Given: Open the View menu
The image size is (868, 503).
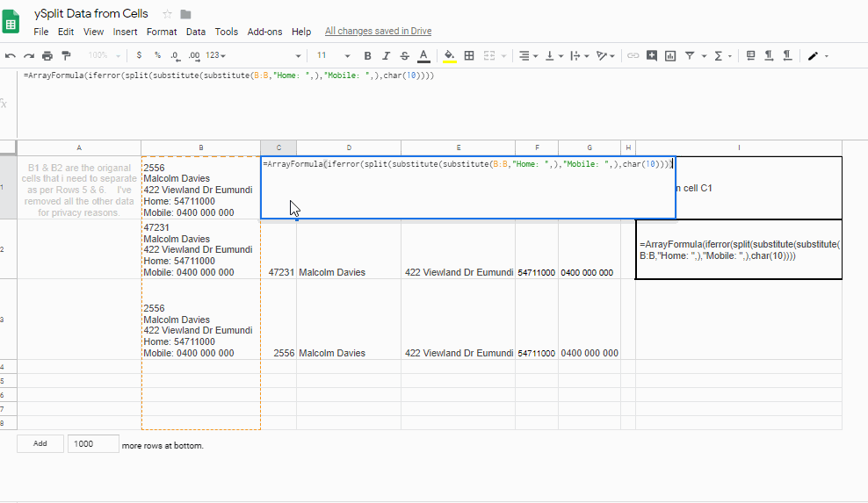Looking at the screenshot, I should point(93,32).
